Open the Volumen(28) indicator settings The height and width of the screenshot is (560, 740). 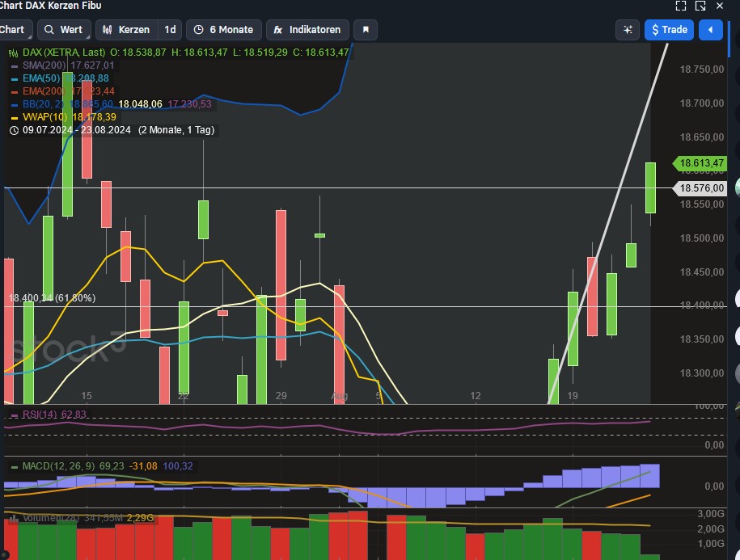[45, 518]
